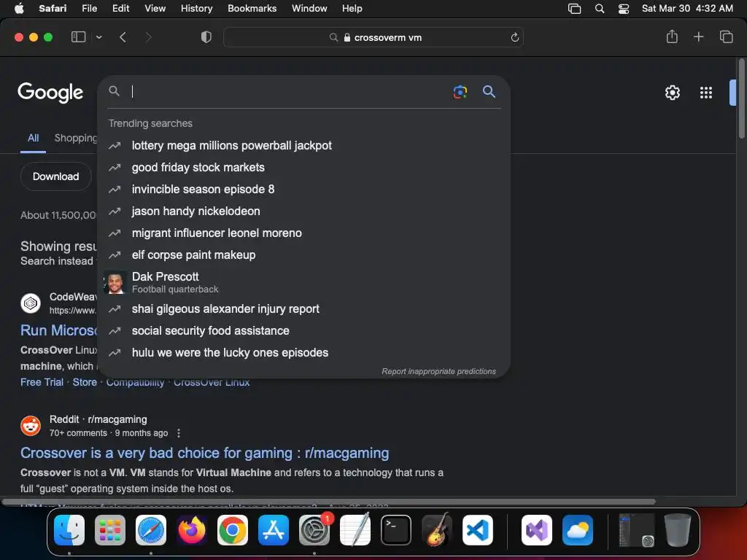The image size is (747, 560).
Task: Select suggestion jason handy nickelodeon
Action: (303, 211)
